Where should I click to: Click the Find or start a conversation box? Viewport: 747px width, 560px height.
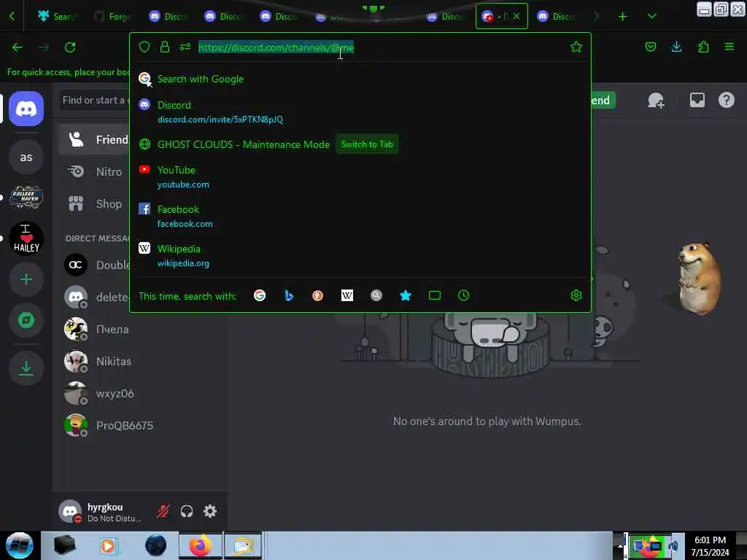95,101
